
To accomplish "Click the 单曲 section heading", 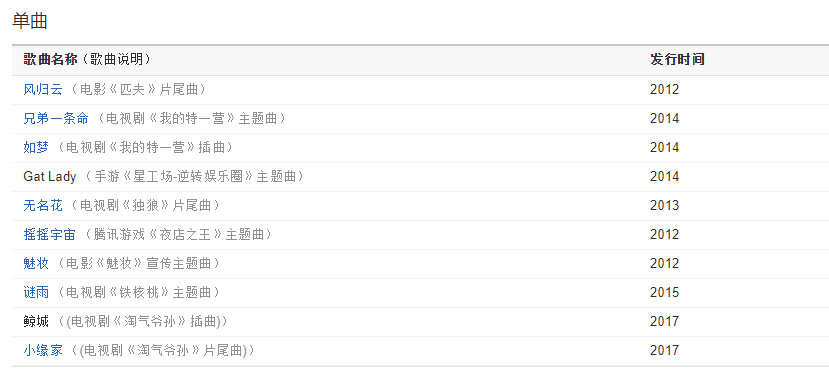I will (30, 21).
